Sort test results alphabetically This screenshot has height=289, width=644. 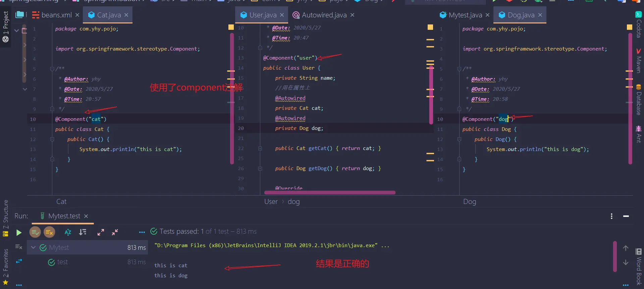pyautogui.click(x=68, y=232)
